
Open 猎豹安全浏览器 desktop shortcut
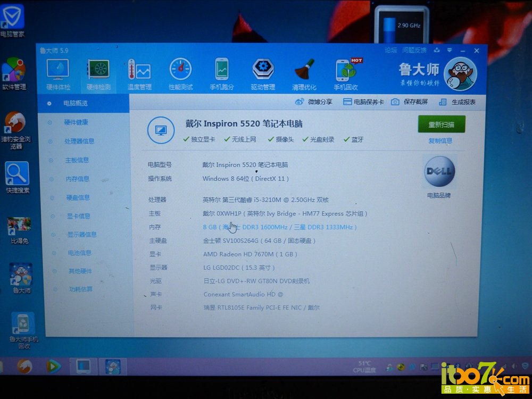pyautogui.click(x=15, y=131)
